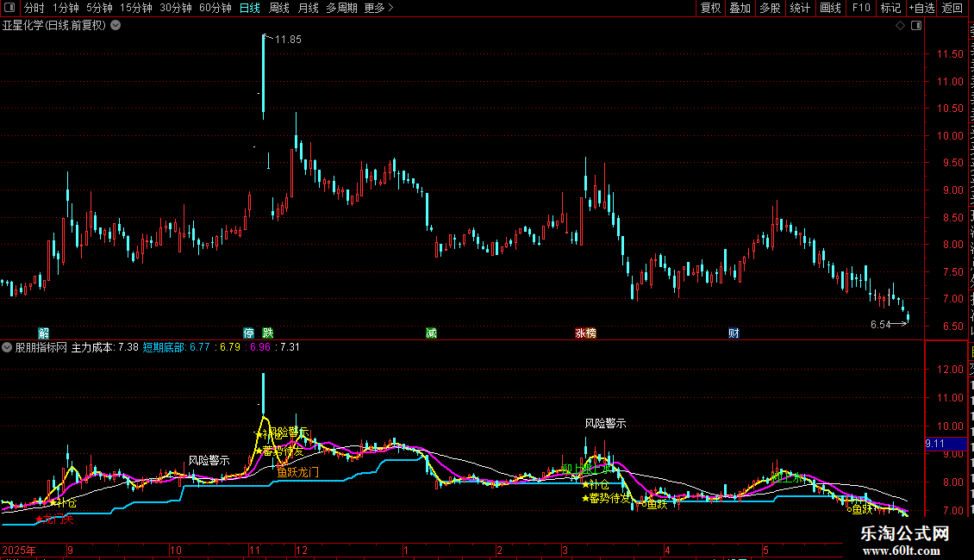Select month 3 on time axis

tap(565, 551)
